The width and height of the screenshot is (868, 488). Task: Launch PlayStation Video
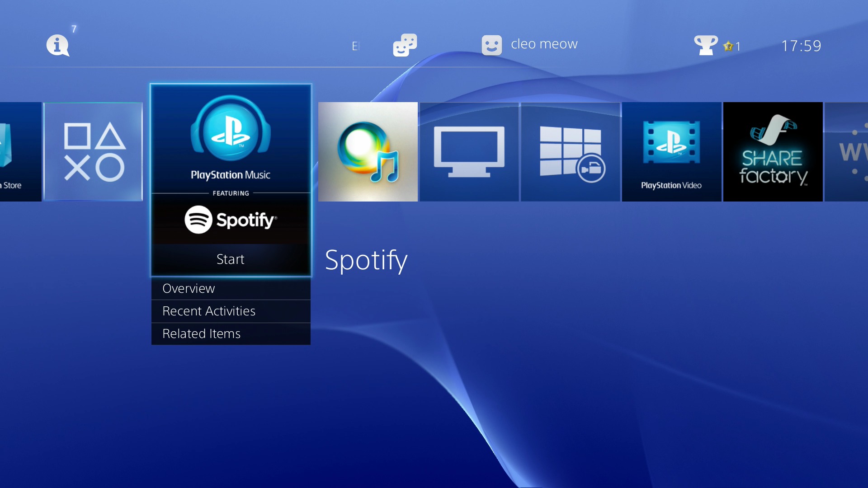[672, 151]
